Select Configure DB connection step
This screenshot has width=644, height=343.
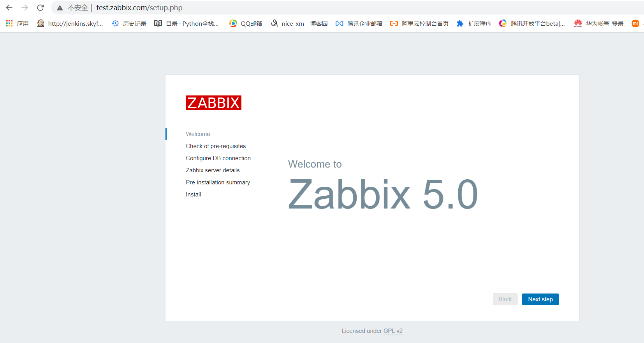tap(218, 158)
